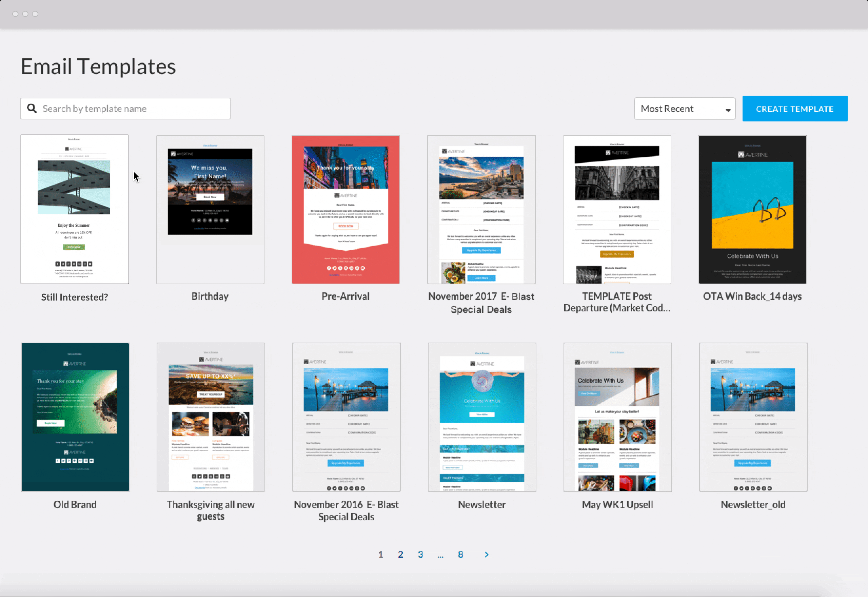Click the Newsletter_old template title
The image size is (868, 597).
click(x=753, y=505)
